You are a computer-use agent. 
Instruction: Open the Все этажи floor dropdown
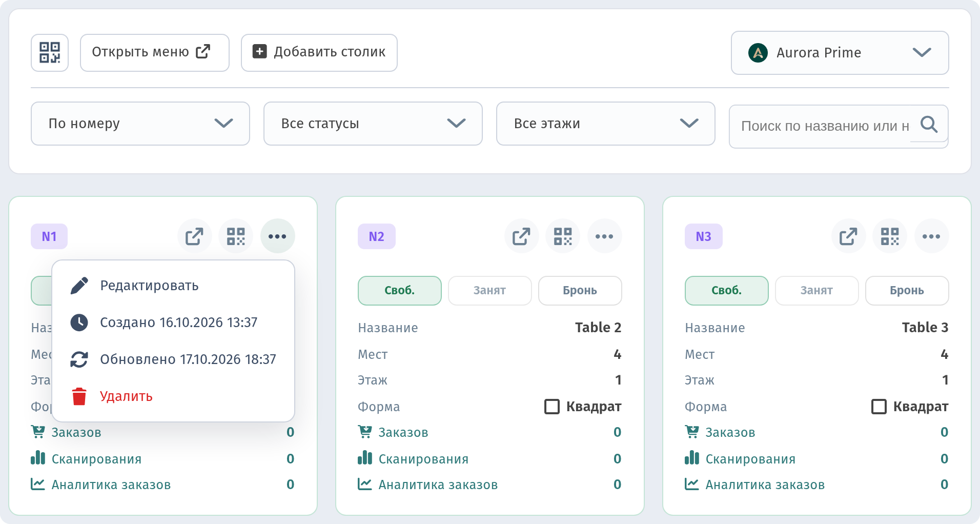tap(606, 124)
